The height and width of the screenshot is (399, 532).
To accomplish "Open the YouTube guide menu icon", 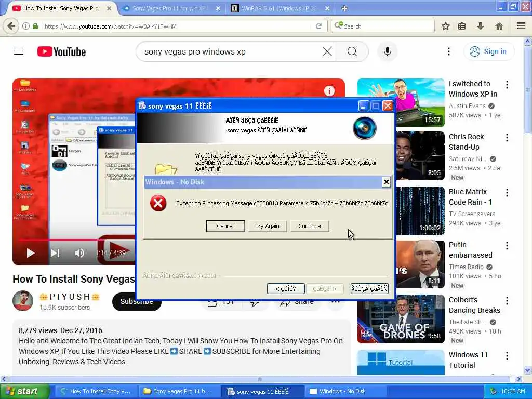I will tap(19, 51).
